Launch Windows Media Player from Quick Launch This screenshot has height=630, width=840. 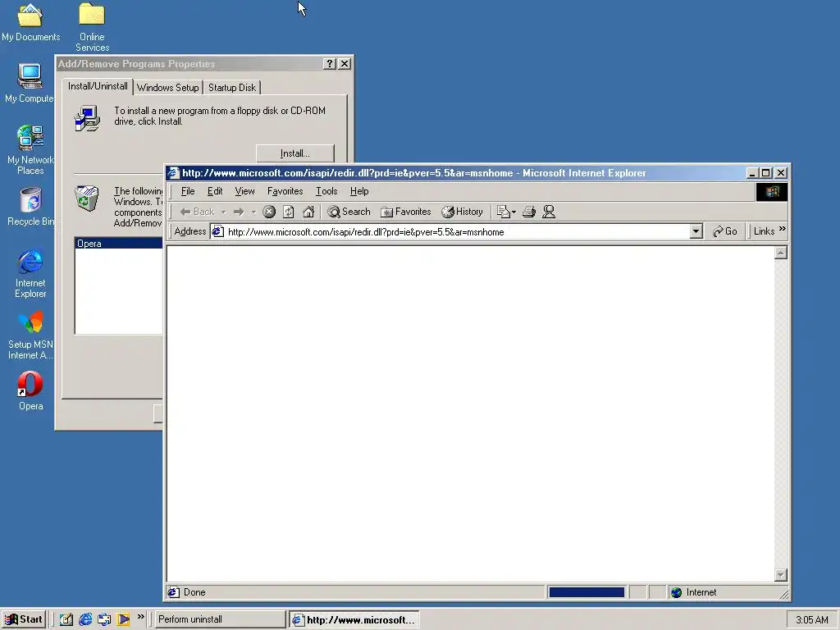pyautogui.click(x=123, y=619)
